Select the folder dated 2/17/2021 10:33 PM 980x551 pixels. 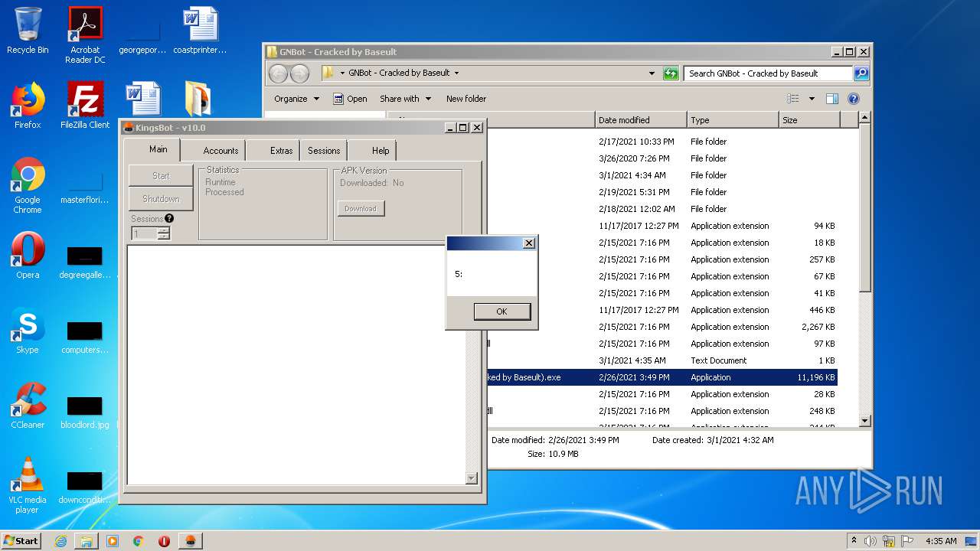tap(662, 142)
